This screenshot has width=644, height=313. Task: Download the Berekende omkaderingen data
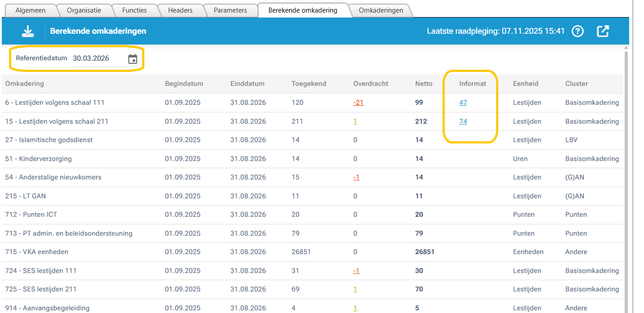[27, 31]
